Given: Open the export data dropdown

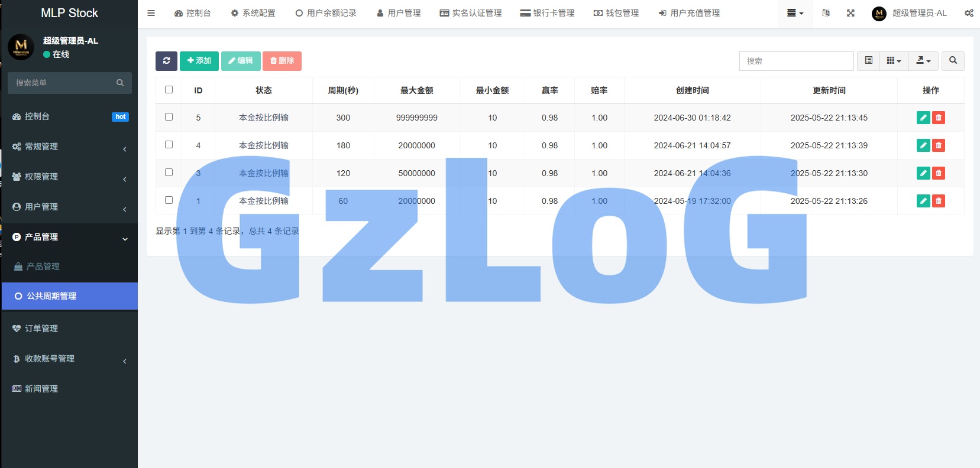Looking at the screenshot, I should [923, 61].
